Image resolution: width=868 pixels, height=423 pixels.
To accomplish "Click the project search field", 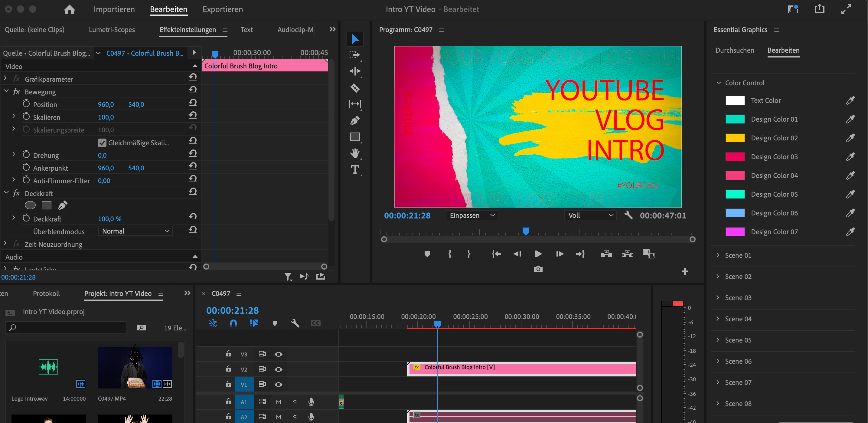I will pos(67,327).
